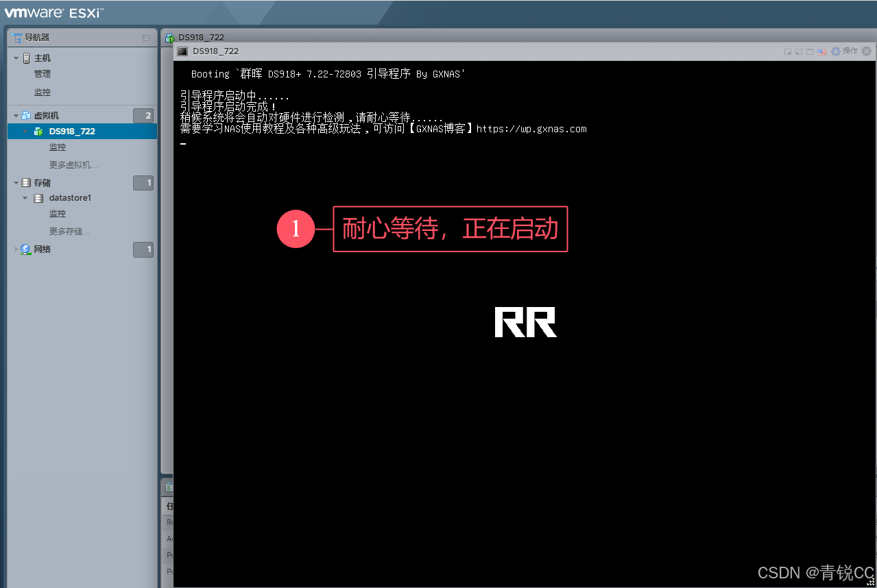Collapse the DS918_722 node arrow in navigator
Image resolution: width=877 pixels, height=588 pixels.
tap(26, 132)
